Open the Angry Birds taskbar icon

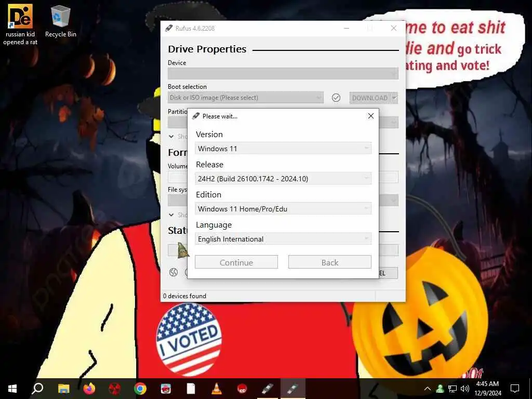coord(166,389)
